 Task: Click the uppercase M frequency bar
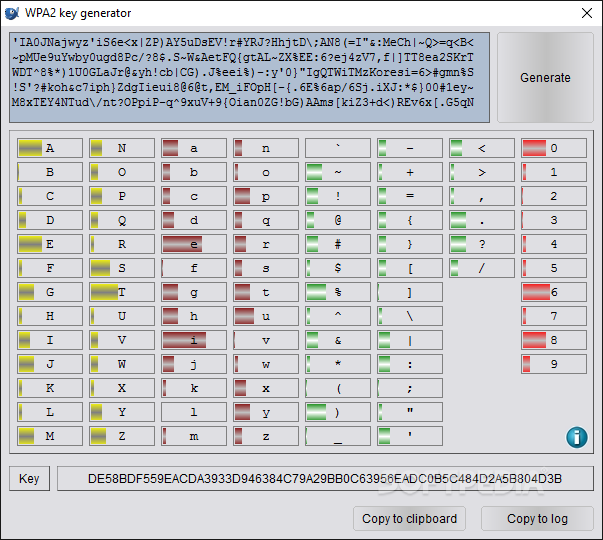50,436
